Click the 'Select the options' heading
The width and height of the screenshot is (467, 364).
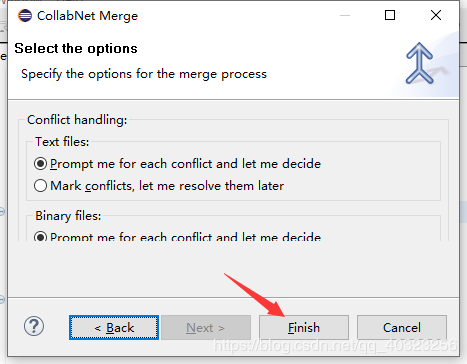point(76,49)
